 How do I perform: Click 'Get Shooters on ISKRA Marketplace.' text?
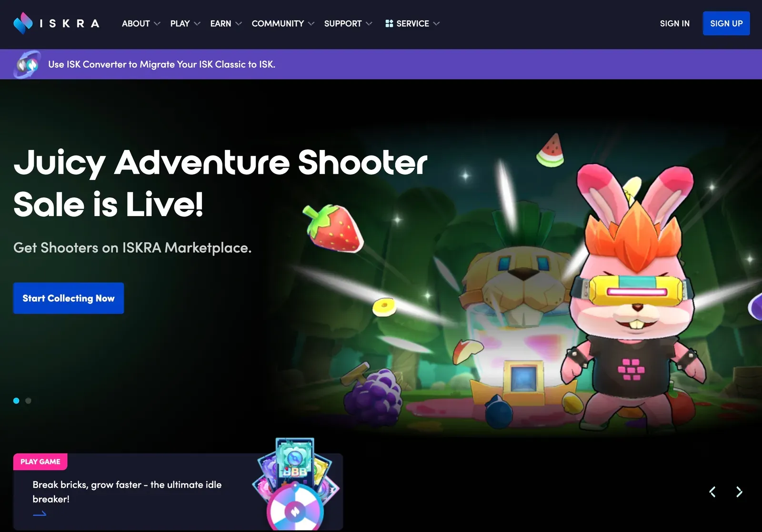tap(132, 247)
